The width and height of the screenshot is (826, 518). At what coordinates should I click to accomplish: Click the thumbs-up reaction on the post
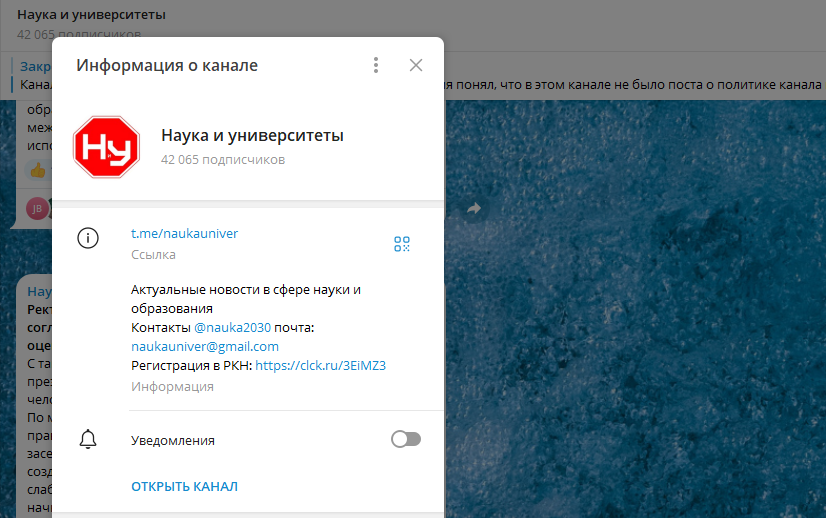tap(38, 170)
